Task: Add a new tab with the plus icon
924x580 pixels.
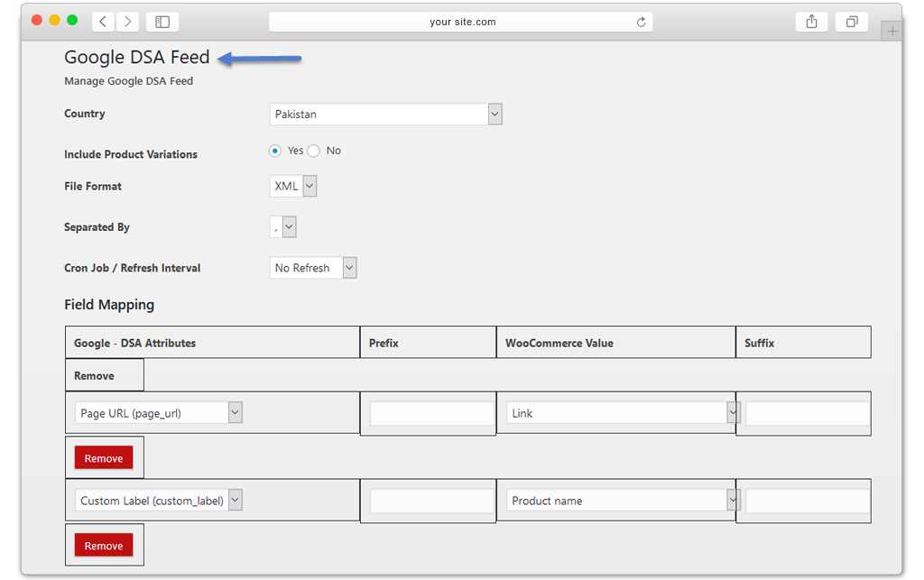Action: click(892, 32)
